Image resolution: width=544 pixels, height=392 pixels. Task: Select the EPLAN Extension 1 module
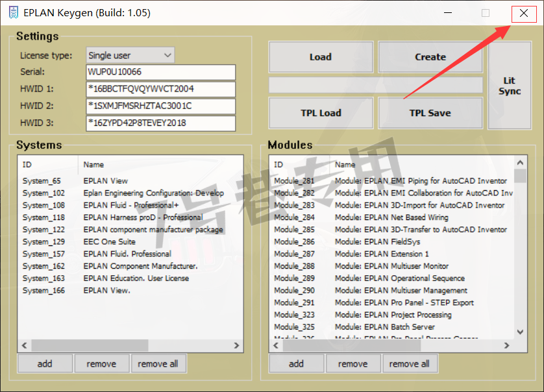[x=392, y=254]
